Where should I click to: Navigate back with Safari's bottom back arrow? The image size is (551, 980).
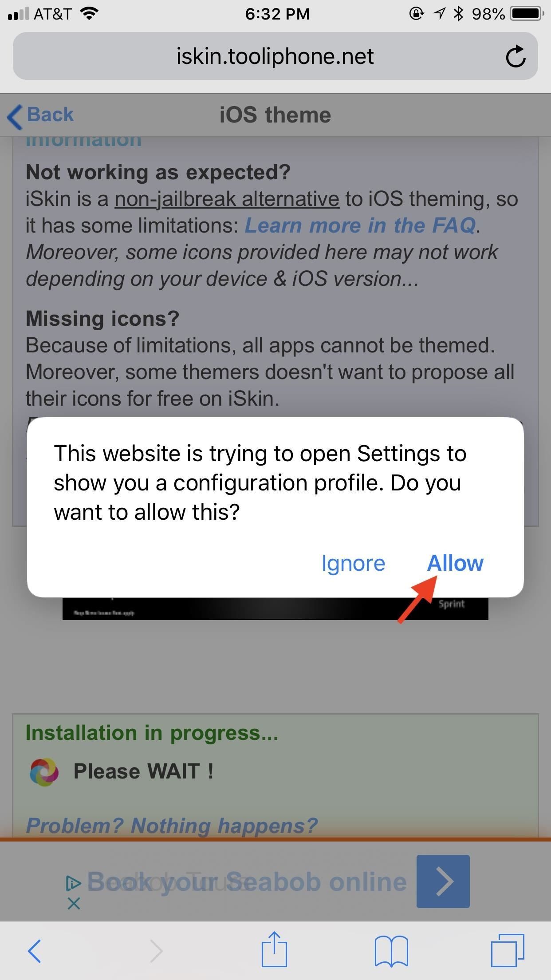pyautogui.click(x=35, y=951)
